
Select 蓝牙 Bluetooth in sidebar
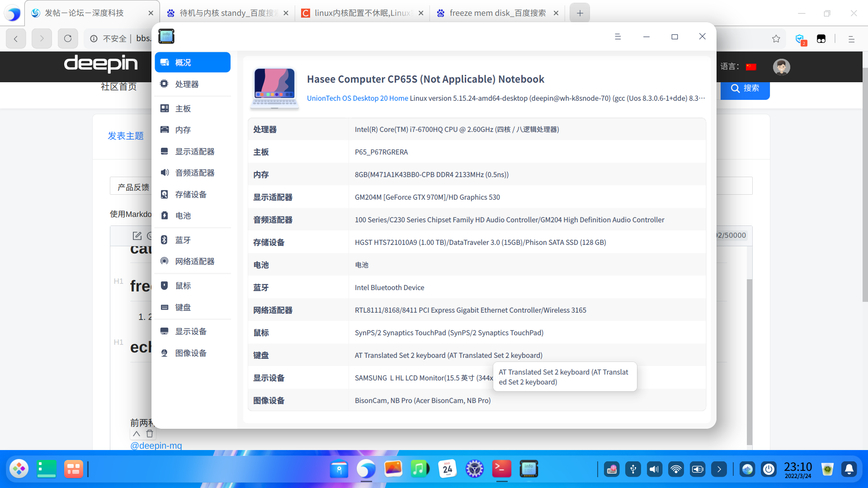click(x=183, y=240)
